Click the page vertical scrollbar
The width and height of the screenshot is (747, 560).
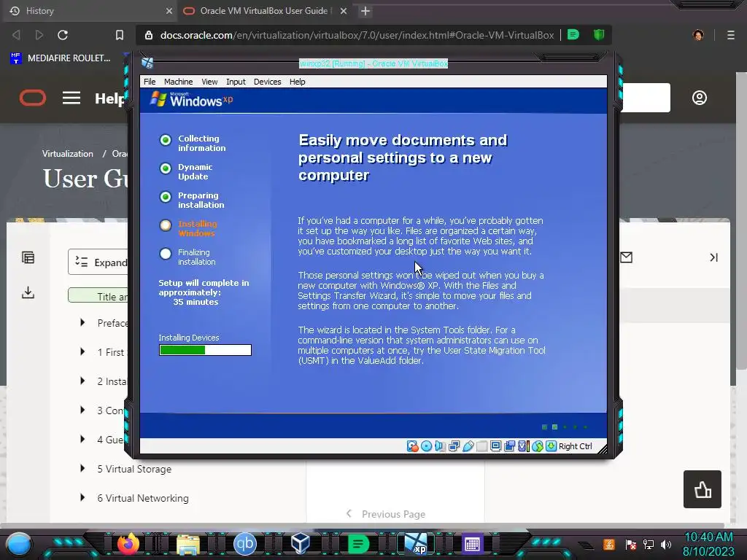[x=741, y=219]
